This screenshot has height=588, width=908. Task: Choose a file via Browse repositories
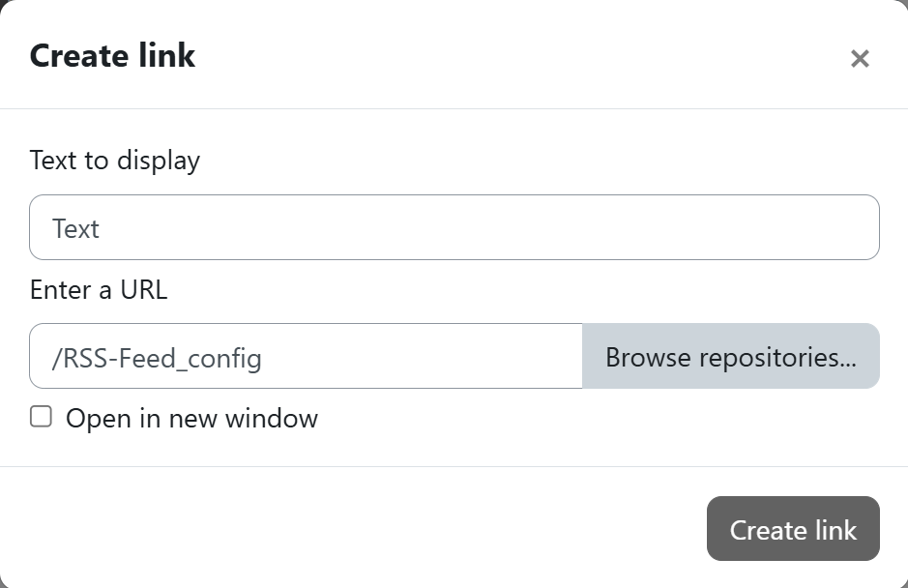click(730, 357)
